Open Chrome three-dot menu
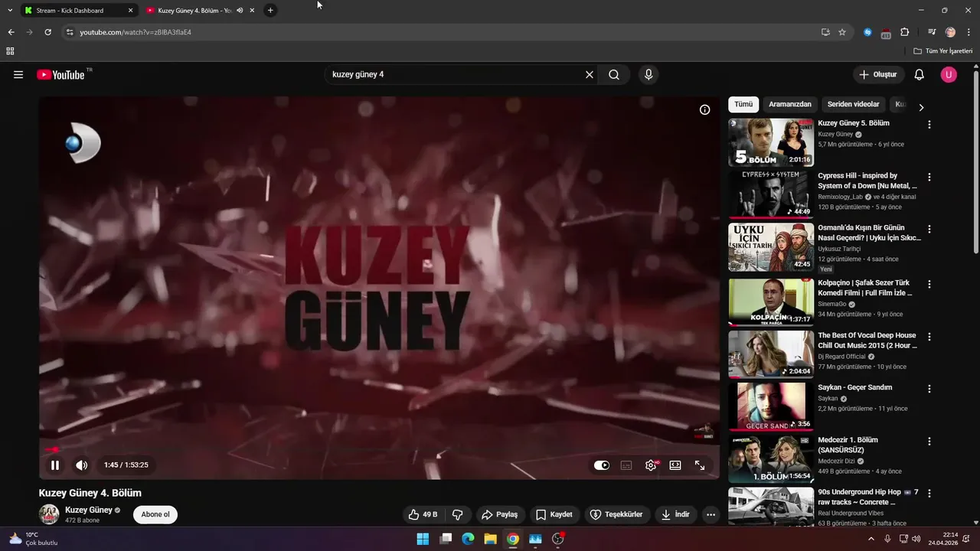 pyautogui.click(x=969, y=32)
